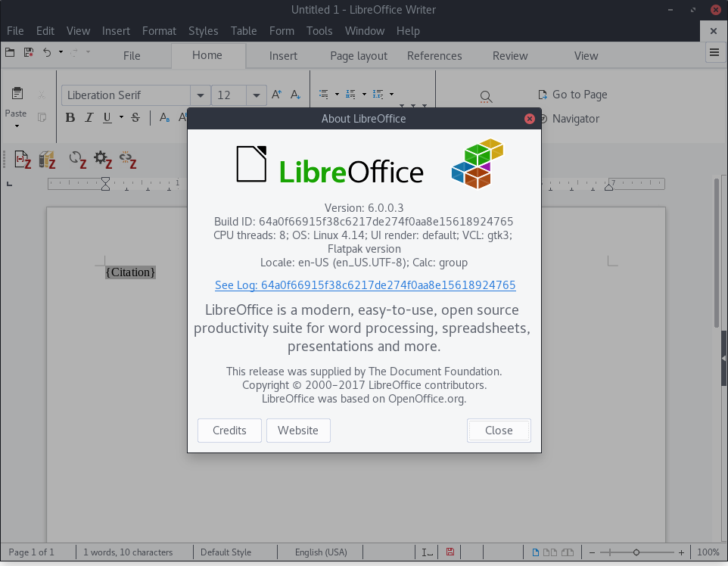
Task: Open the Styles menu
Action: pos(203,30)
